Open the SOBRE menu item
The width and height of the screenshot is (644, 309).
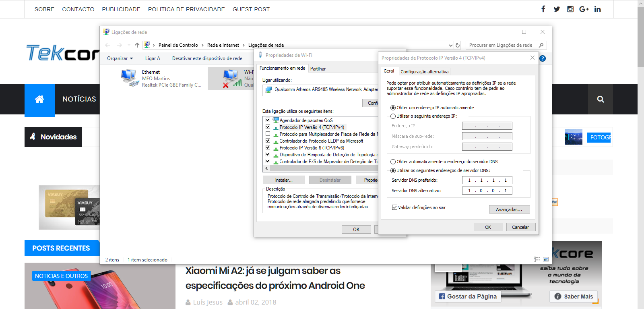coord(44,9)
